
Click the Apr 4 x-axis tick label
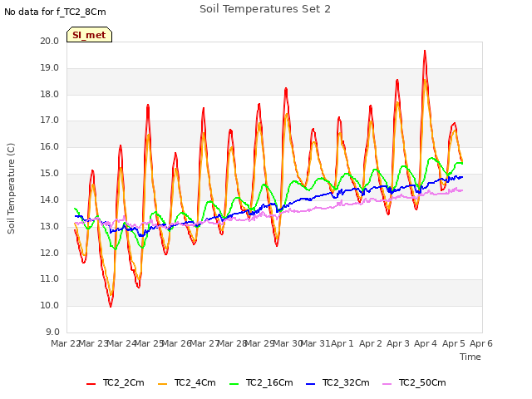[426, 343]
